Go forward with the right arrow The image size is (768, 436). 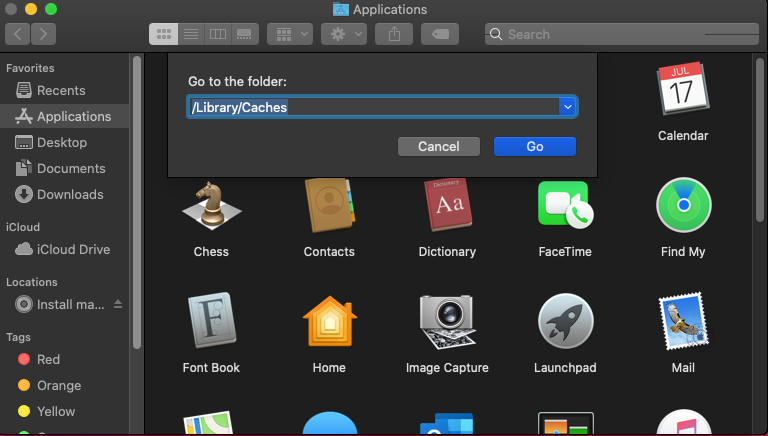pyautogui.click(x=43, y=34)
